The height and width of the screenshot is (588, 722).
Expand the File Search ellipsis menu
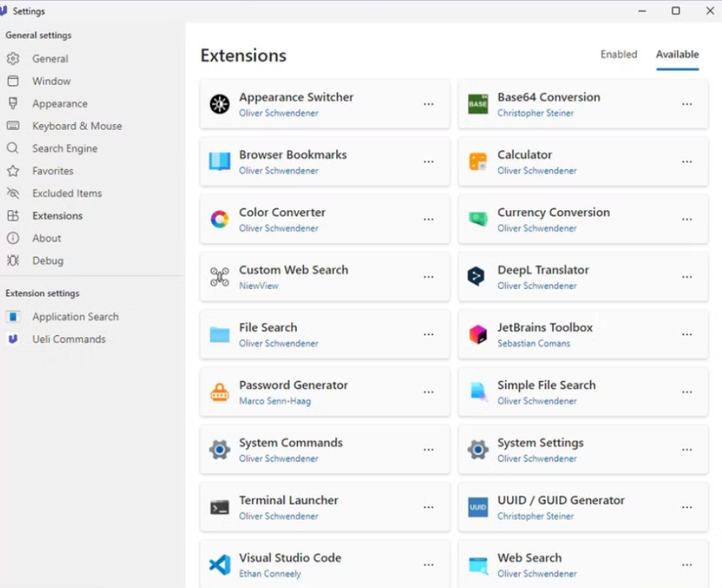point(428,335)
